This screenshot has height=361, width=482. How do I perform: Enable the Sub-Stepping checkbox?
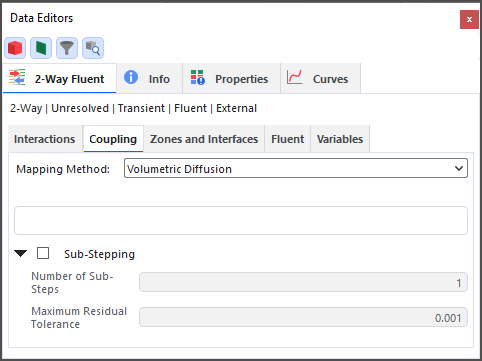click(43, 253)
